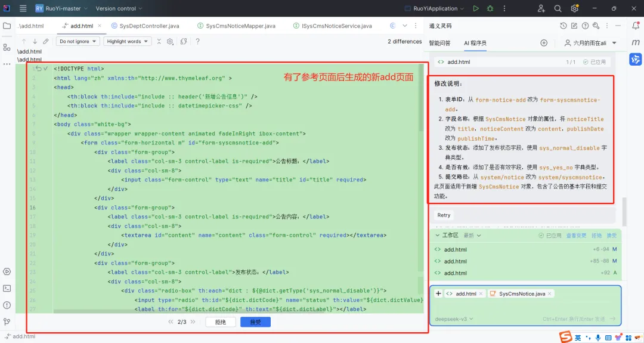644x343 pixels.
Task: Open the Search Everywhere magnifier icon
Action: click(x=558, y=8)
